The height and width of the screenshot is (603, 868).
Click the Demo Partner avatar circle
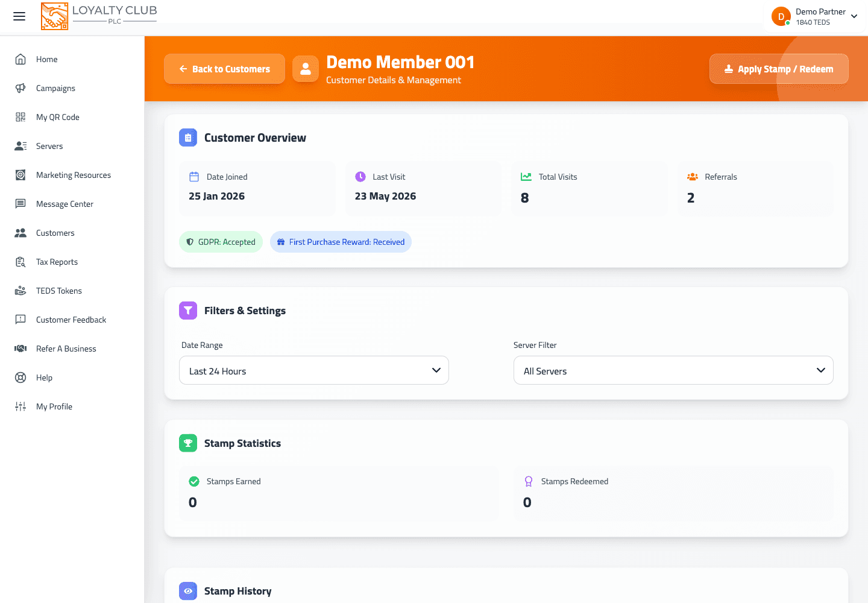click(x=781, y=16)
